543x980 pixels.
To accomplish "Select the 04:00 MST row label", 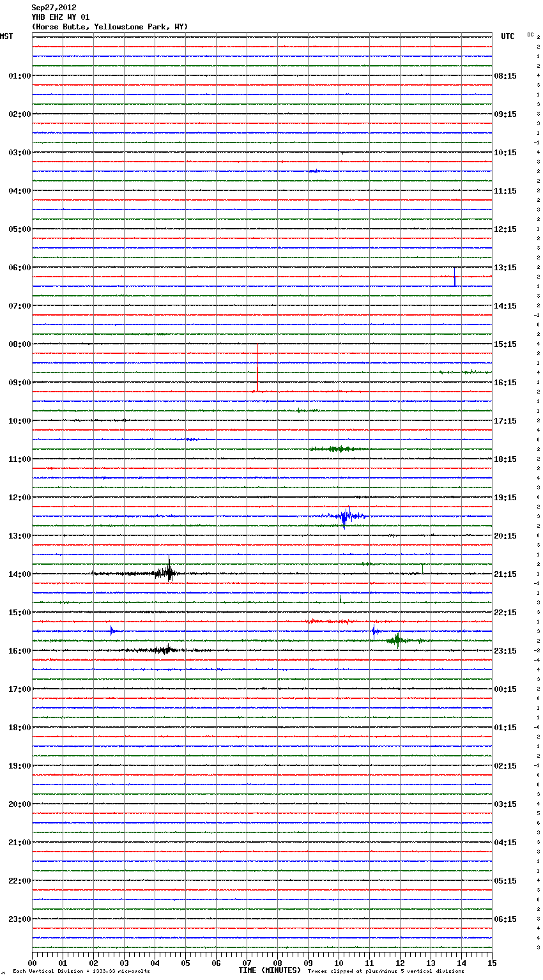I will (20, 191).
